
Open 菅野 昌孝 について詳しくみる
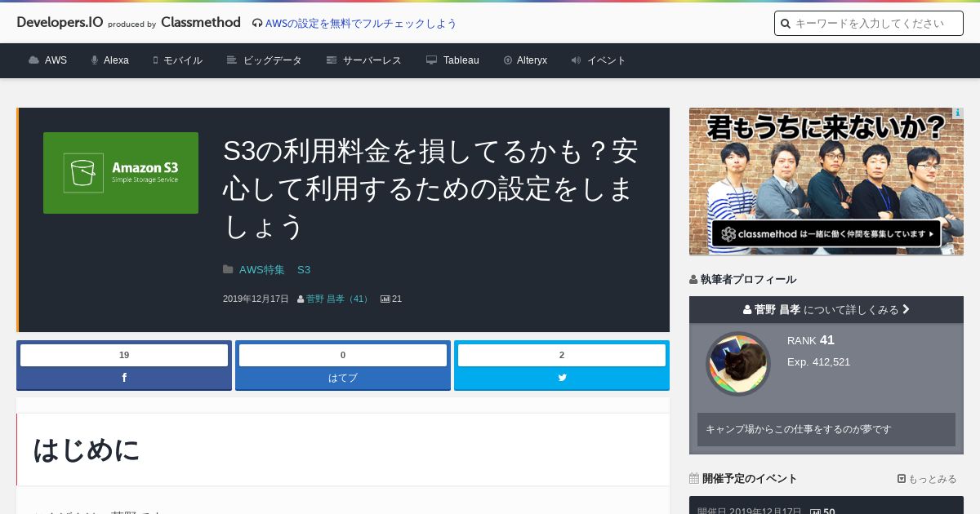(826, 310)
